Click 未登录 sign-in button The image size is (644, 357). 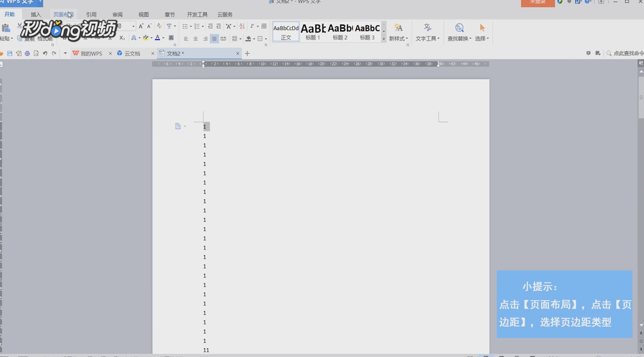click(538, 3)
